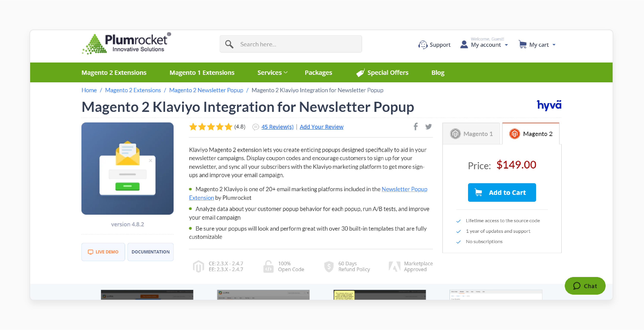The image size is (644, 330).
Task: Click the $149.00 price
Action: point(516,165)
